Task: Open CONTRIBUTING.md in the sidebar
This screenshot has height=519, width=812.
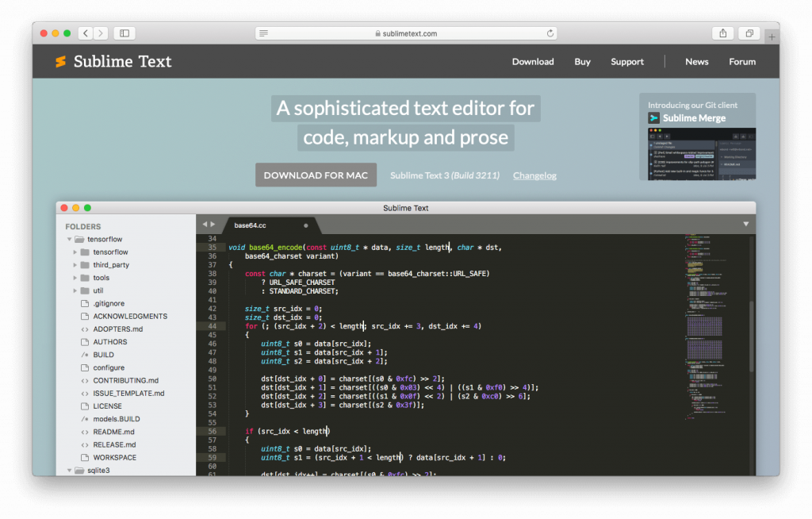Action: pos(126,381)
